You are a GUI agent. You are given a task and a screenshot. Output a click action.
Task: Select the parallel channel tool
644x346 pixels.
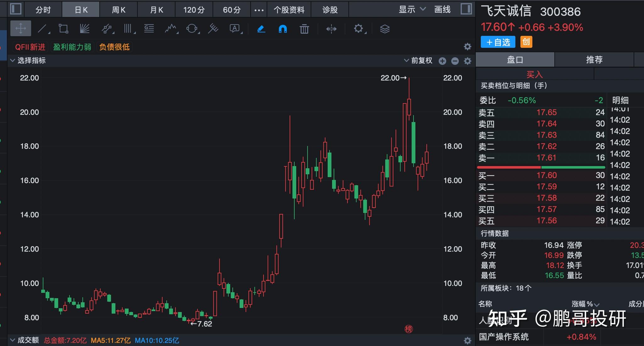click(107, 29)
